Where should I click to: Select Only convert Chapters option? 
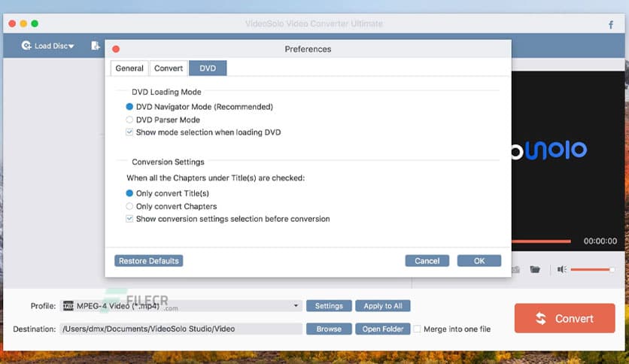coord(129,206)
